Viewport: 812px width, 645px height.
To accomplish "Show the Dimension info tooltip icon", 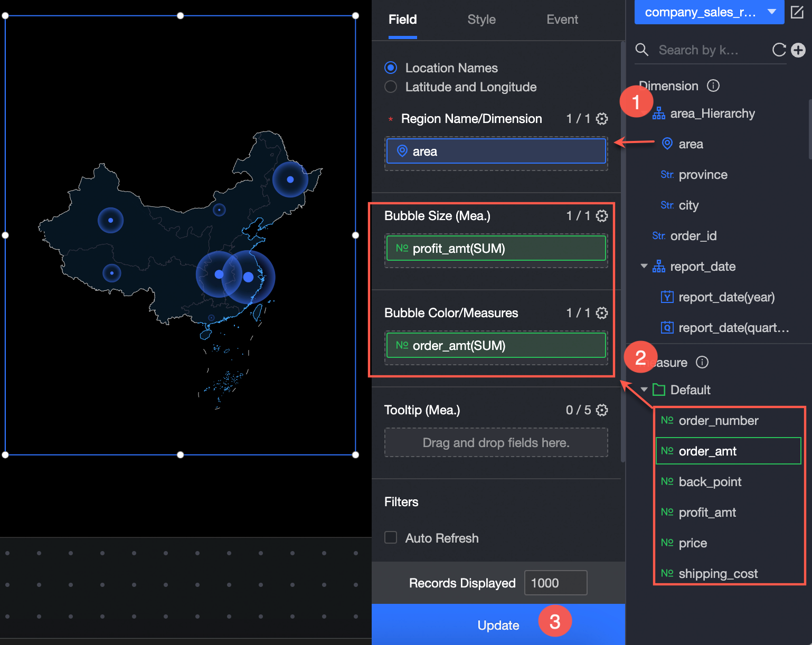I will pos(713,86).
